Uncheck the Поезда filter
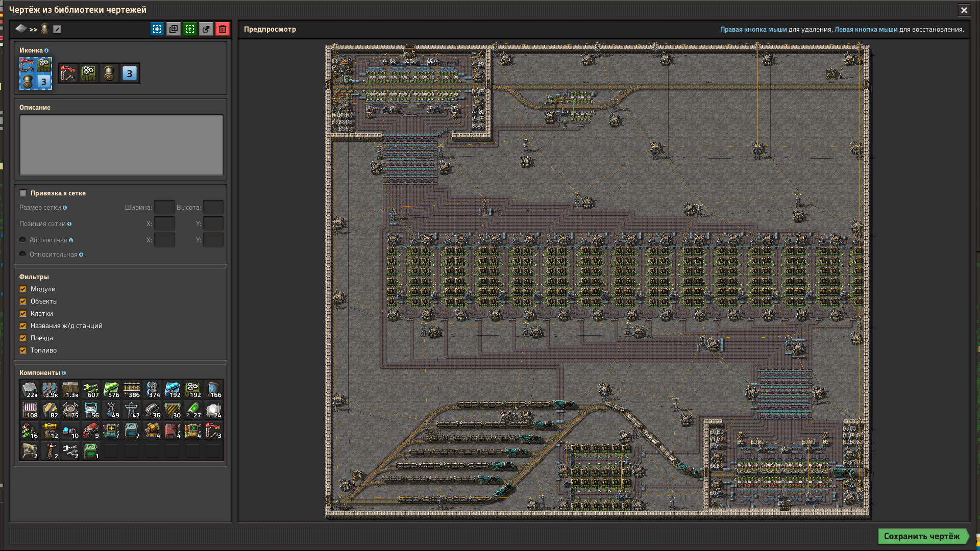The height and width of the screenshot is (551, 980). pyautogui.click(x=23, y=338)
